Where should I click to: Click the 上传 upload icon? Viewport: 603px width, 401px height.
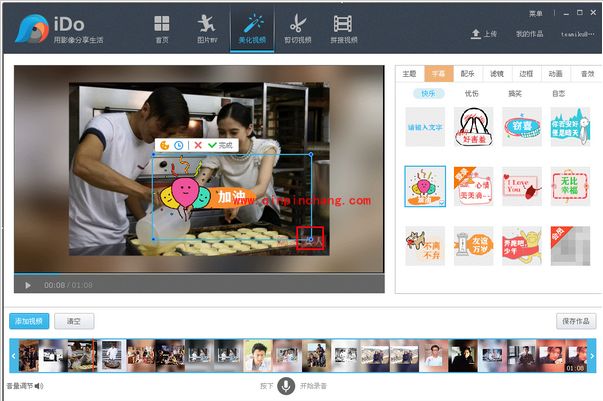[x=476, y=34]
